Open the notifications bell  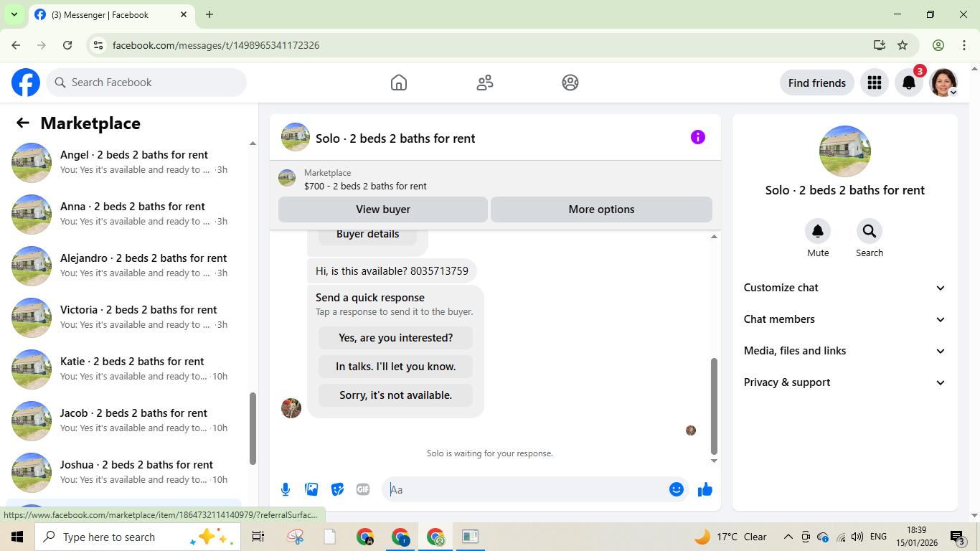click(x=909, y=83)
